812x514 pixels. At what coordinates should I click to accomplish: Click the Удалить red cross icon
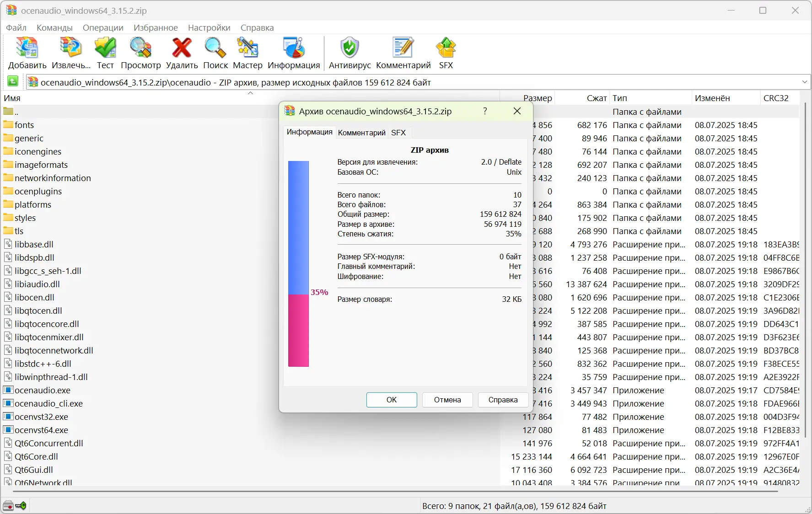click(x=182, y=48)
